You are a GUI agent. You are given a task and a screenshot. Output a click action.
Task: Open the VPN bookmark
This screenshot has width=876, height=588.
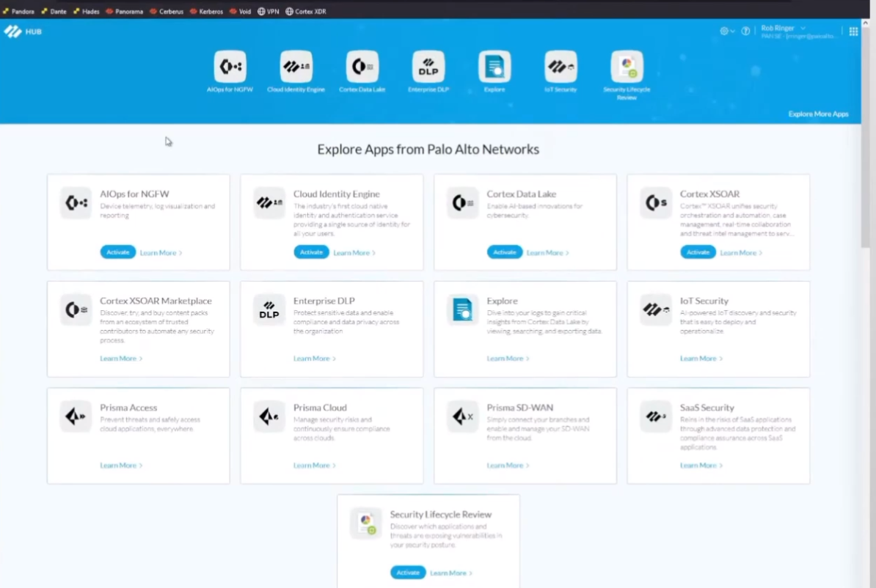point(269,11)
